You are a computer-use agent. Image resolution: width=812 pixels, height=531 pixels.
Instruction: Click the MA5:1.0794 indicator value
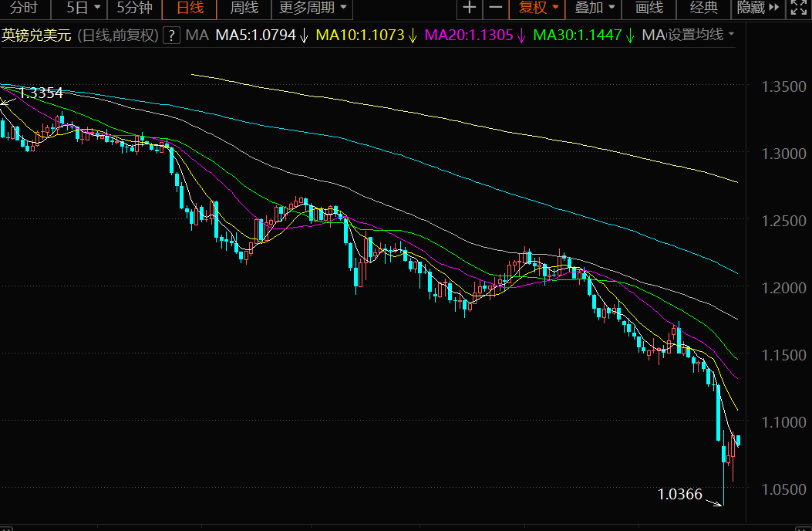point(255,36)
